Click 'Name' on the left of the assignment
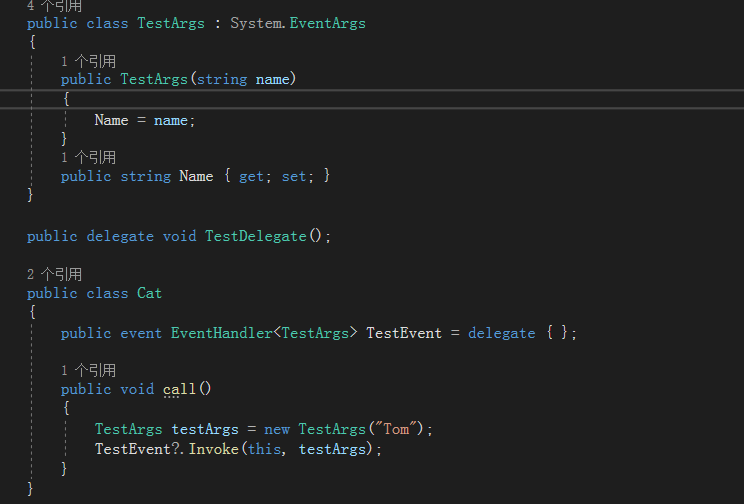Screen dimensions: 744x504 [x=112, y=120]
